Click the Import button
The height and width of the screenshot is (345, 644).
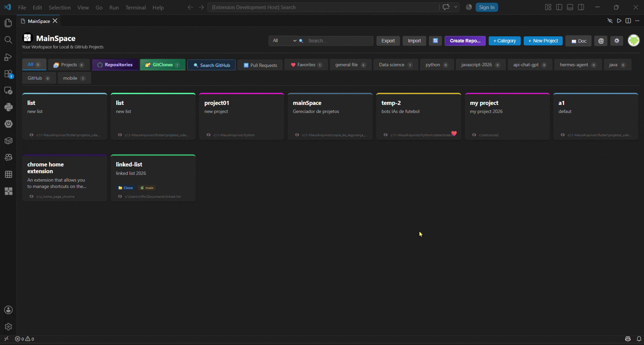[414, 41]
